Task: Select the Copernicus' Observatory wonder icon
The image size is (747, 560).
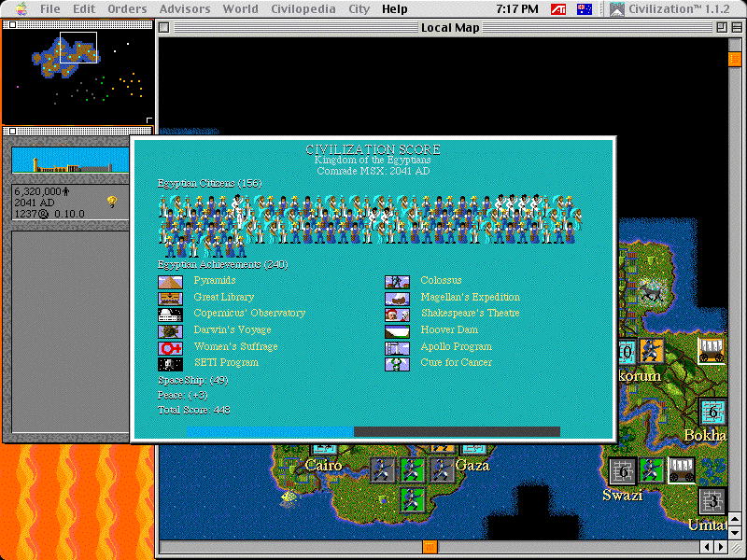Action: tap(170, 315)
